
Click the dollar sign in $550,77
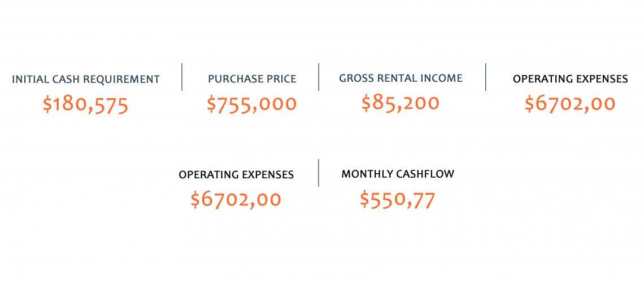point(365,200)
